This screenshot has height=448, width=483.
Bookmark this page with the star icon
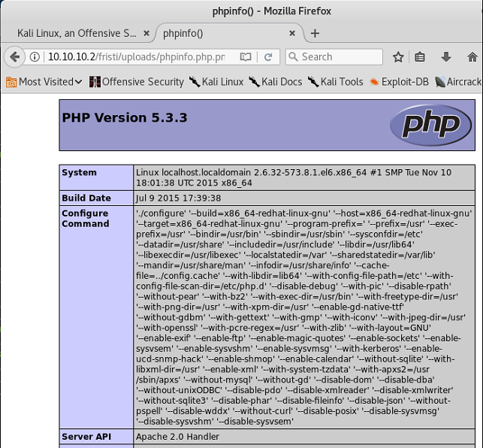click(x=398, y=56)
